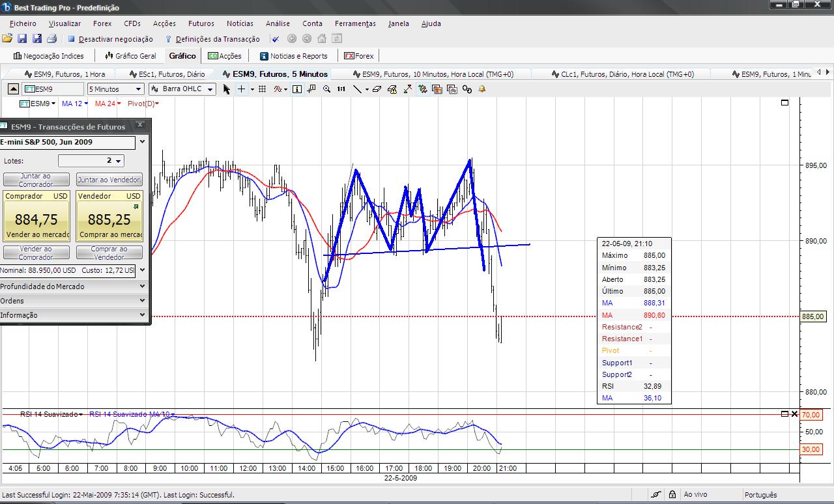834x504 pixels.
Task: Switch to Noticias e Reports tab
Action: pos(294,56)
